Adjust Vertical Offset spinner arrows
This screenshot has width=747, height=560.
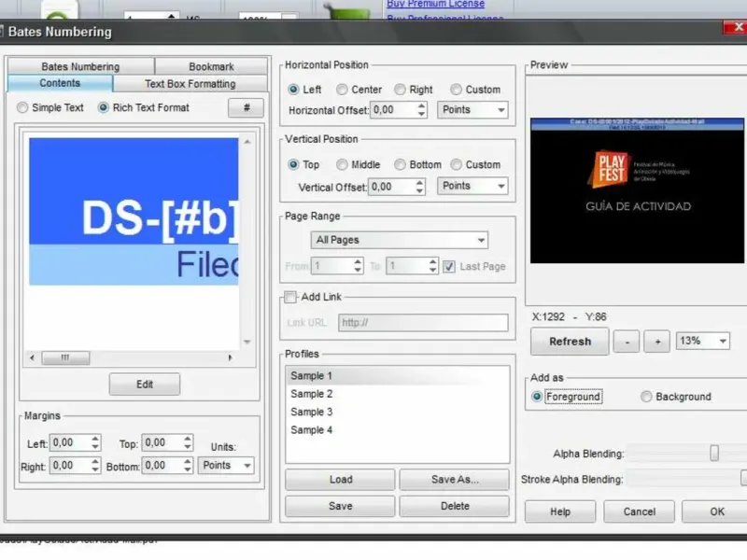[x=419, y=186]
